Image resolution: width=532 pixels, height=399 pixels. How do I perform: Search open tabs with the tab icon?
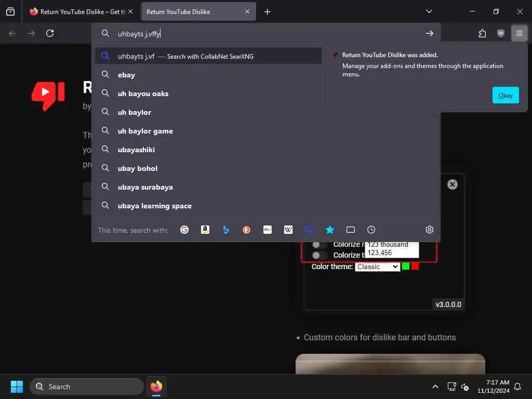[x=351, y=230]
